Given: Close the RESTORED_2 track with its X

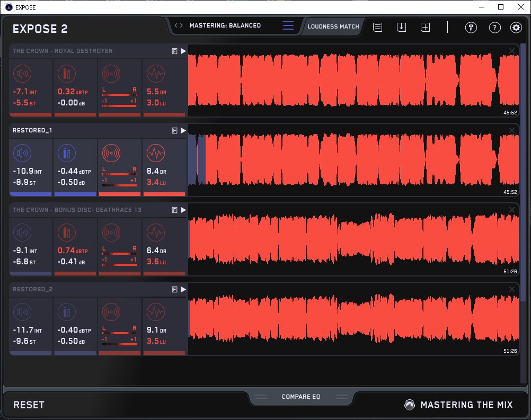Looking at the screenshot, I should click(x=512, y=289).
